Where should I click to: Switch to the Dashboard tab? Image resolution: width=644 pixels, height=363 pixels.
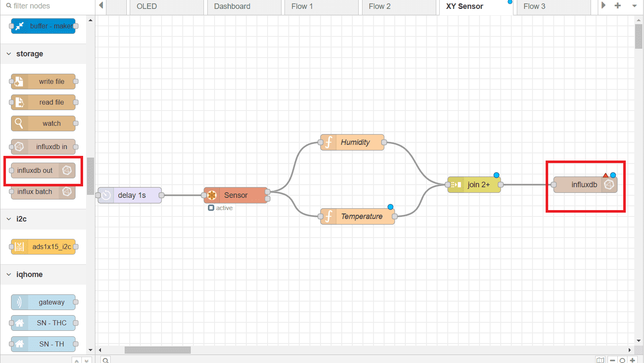click(x=232, y=6)
